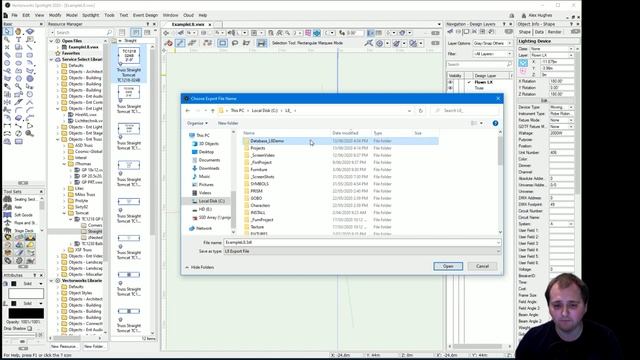
Task: Click the Open button in export dialog
Action: pyautogui.click(x=448, y=266)
